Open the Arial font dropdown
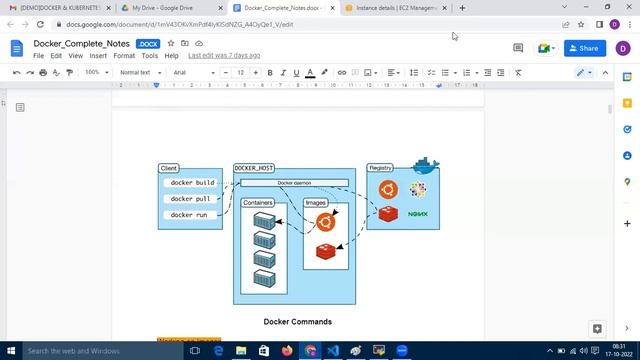 pyautogui.click(x=193, y=73)
